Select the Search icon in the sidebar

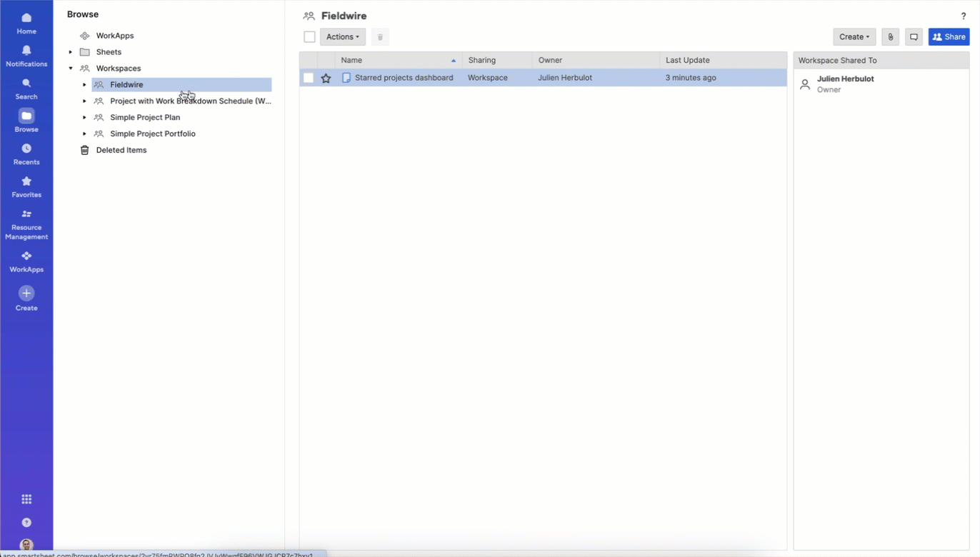pos(26,87)
